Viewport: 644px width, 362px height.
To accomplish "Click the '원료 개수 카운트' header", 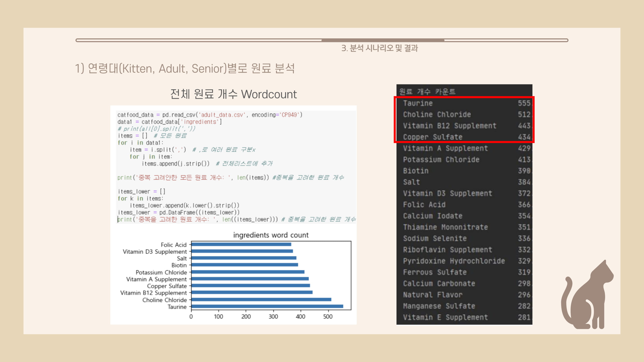I will click(428, 91).
